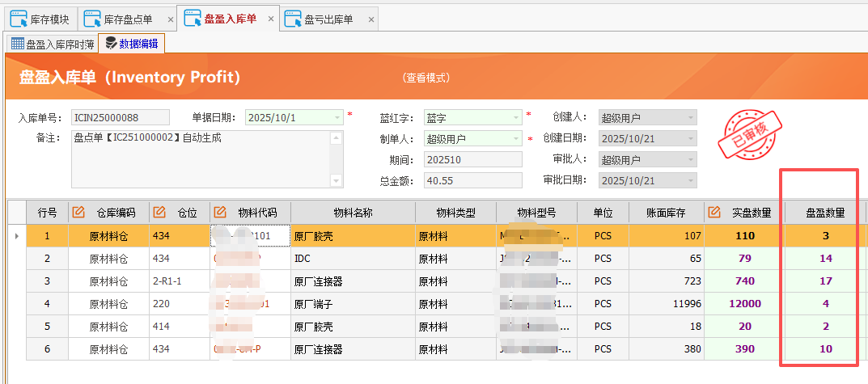Click the 实盘数量 value 390
The height and width of the screenshot is (384, 868).
[x=744, y=349]
